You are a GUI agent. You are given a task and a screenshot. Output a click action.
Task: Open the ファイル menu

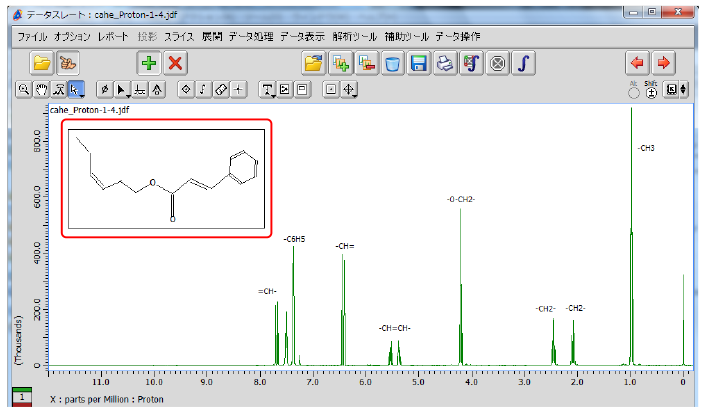32,36
